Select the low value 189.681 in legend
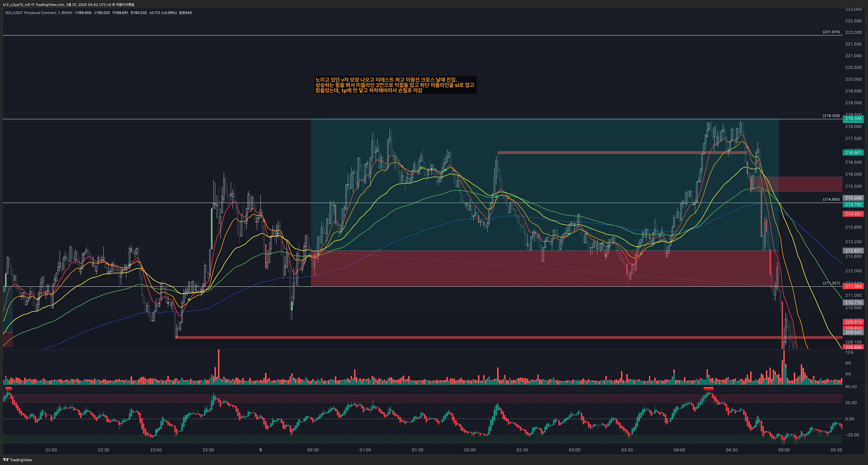Image resolution: width=868 pixels, height=465 pixels. point(122,13)
